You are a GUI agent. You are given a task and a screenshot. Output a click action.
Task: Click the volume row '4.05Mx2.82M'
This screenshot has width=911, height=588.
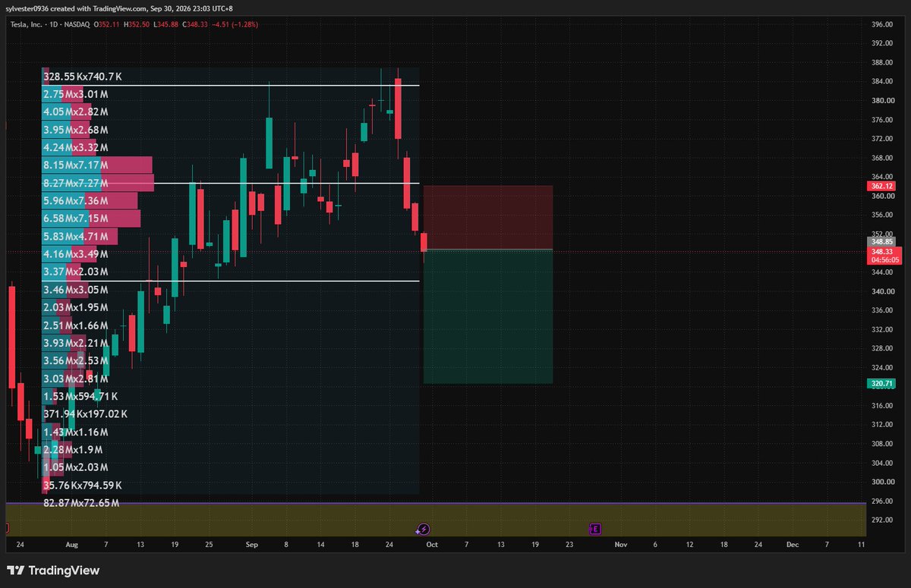(x=76, y=112)
